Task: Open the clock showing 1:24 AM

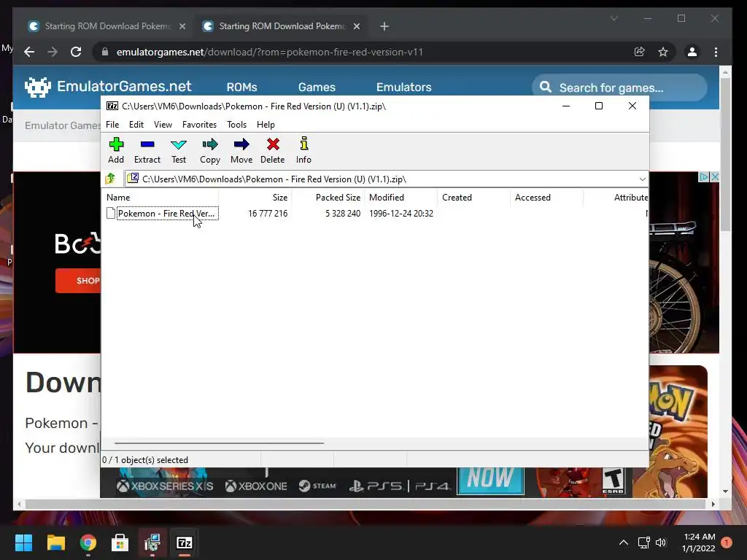Action: click(x=698, y=542)
